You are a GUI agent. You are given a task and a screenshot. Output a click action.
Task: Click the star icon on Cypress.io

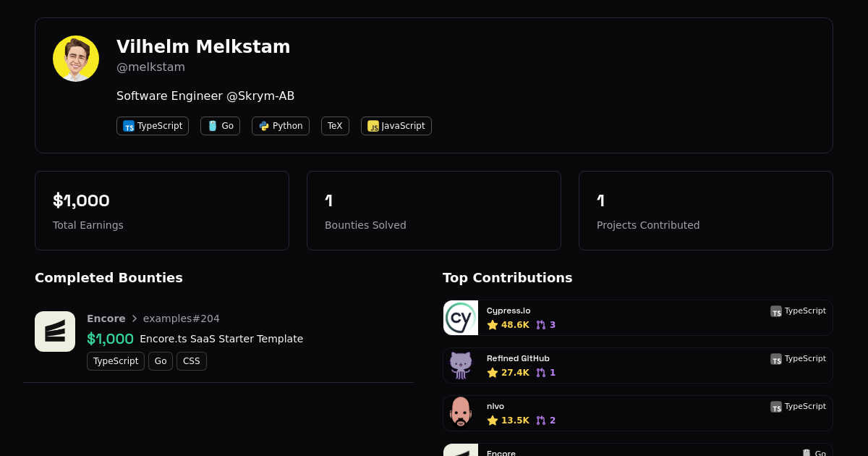click(493, 325)
